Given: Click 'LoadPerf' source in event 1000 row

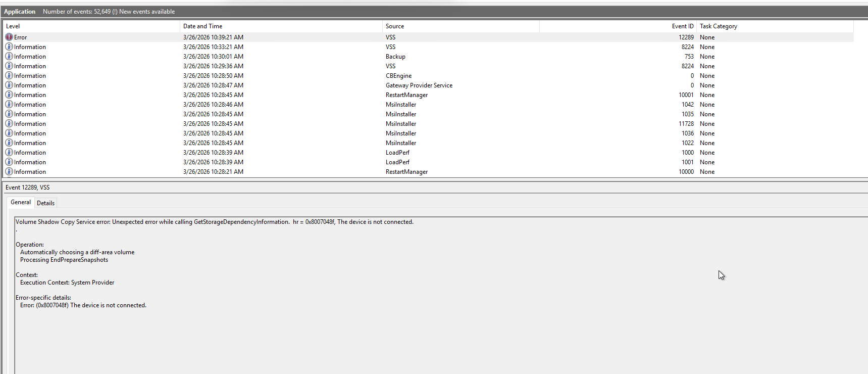Looking at the screenshot, I should pyautogui.click(x=397, y=153).
